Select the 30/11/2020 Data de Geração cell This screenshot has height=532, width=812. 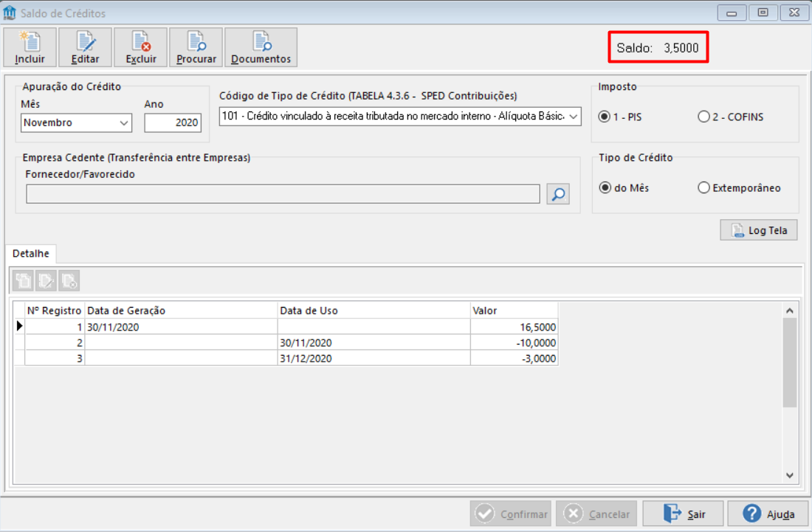click(181, 327)
